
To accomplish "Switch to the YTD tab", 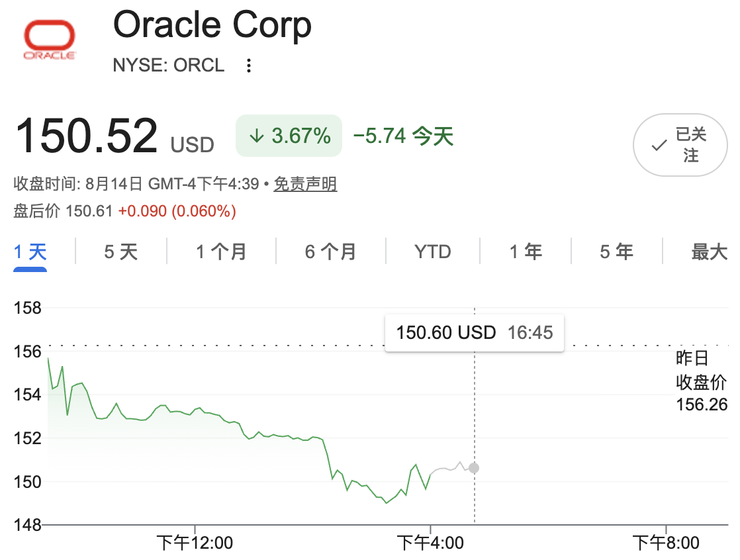I will pyautogui.click(x=433, y=252).
